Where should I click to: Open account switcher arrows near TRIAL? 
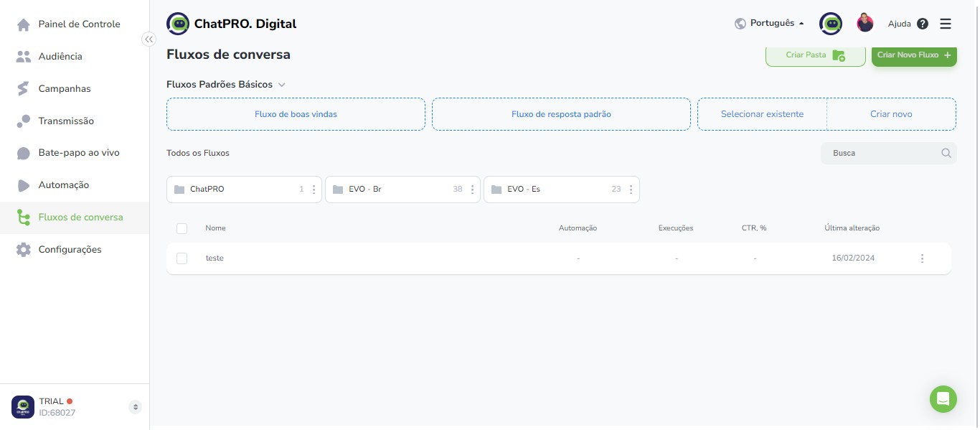tap(135, 407)
